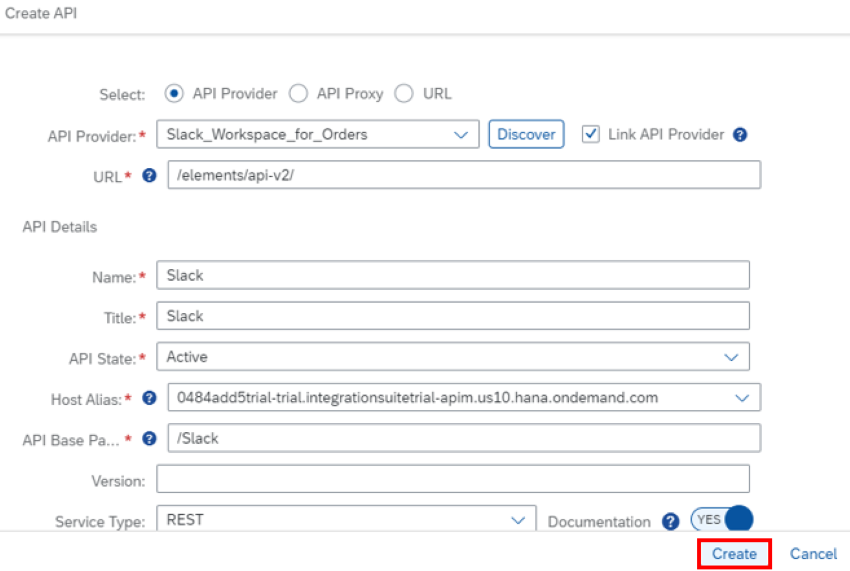Uncheck the Link API Provider checkbox
The height and width of the screenshot is (571, 850).
click(591, 134)
